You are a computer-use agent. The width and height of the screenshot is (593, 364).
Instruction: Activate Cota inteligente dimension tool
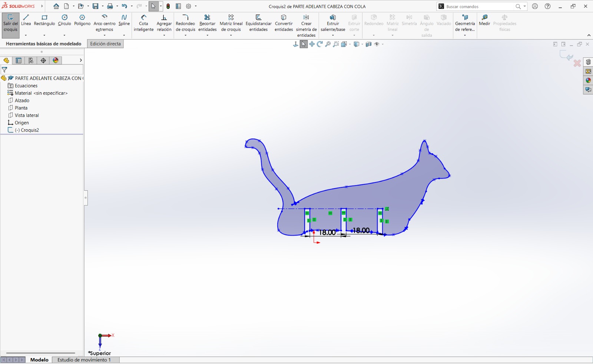point(144,23)
